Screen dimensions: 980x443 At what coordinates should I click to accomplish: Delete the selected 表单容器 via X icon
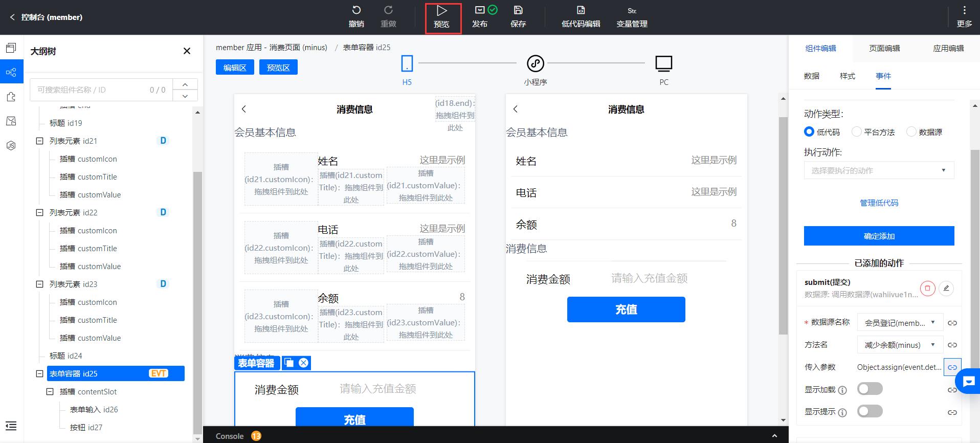pos(304,363)
